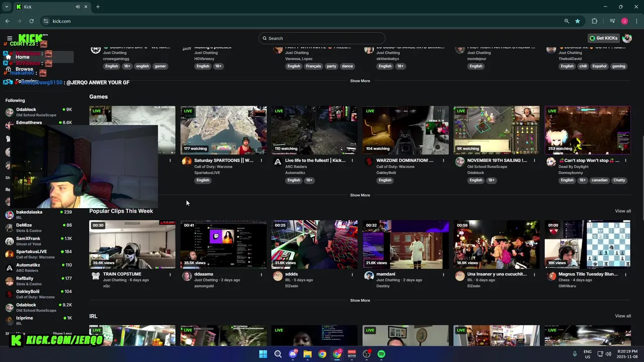Click the kick.com address bar

302,21
